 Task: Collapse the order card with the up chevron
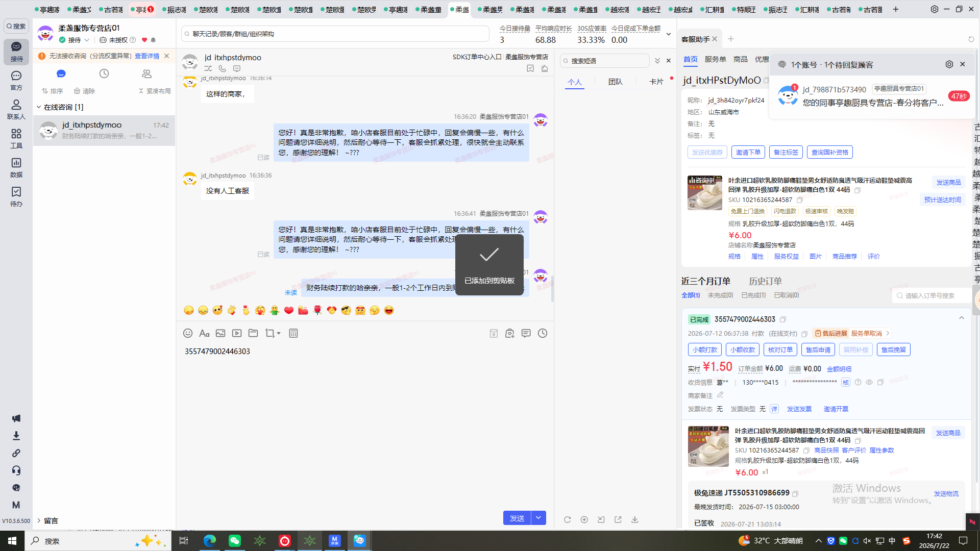click(962, 318)
